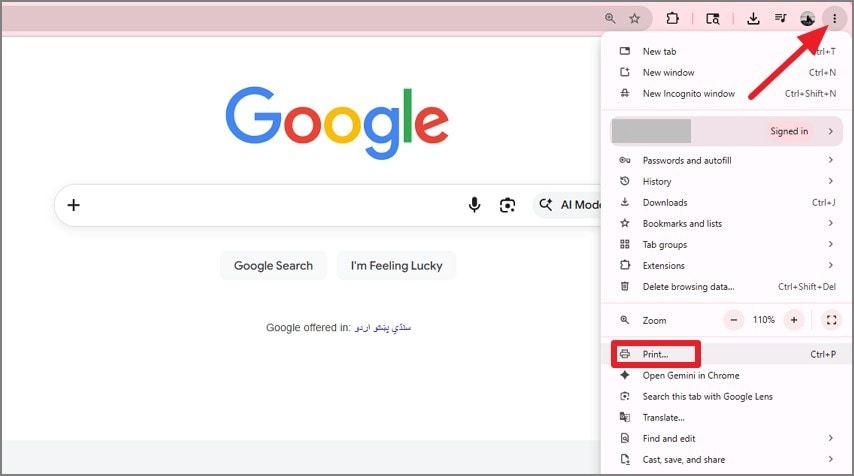
Task: Select Delete browsing data…
Action: pyautogui.click(x=727, y=286)
